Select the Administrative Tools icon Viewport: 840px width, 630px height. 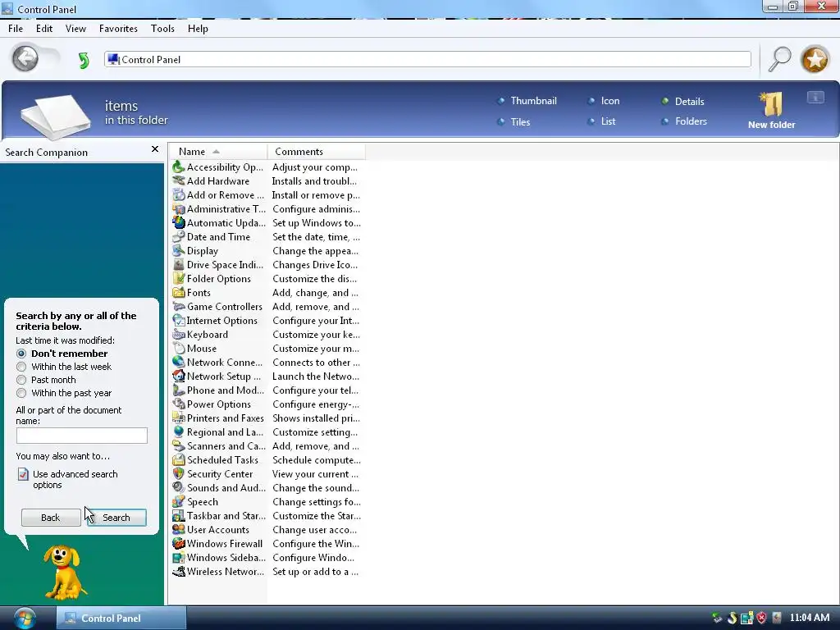pos(178,209)
